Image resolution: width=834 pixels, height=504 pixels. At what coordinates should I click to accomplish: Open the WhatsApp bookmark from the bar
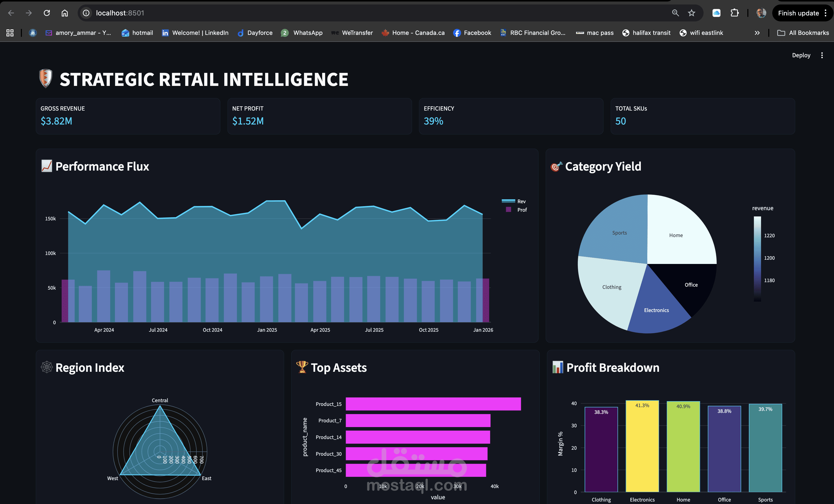pos(301,32)
